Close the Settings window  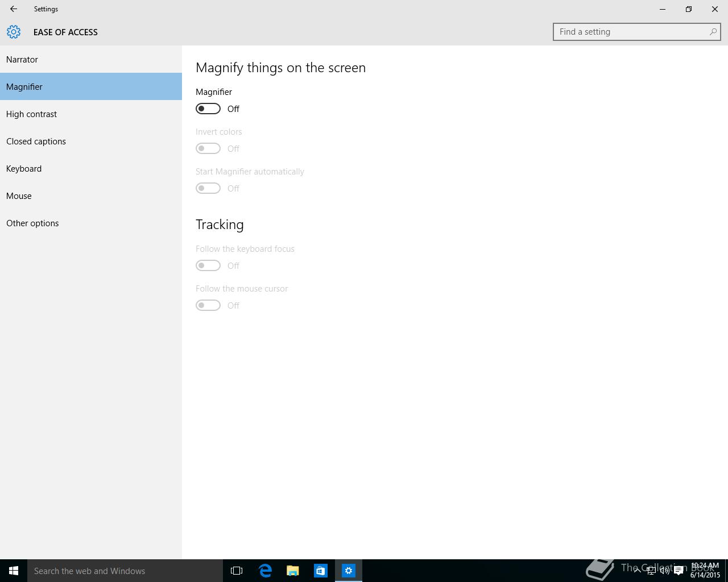click(x=715, y=9)
